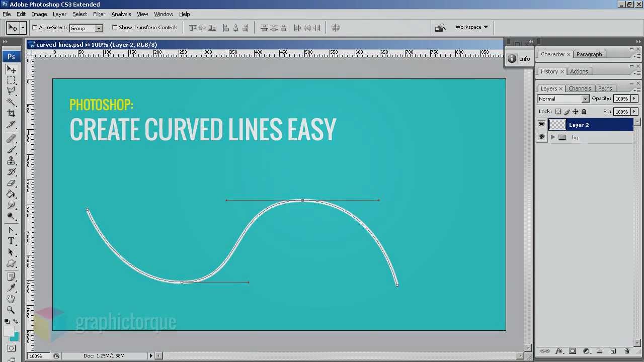Select the Magic Wand tool

(11, 102)
